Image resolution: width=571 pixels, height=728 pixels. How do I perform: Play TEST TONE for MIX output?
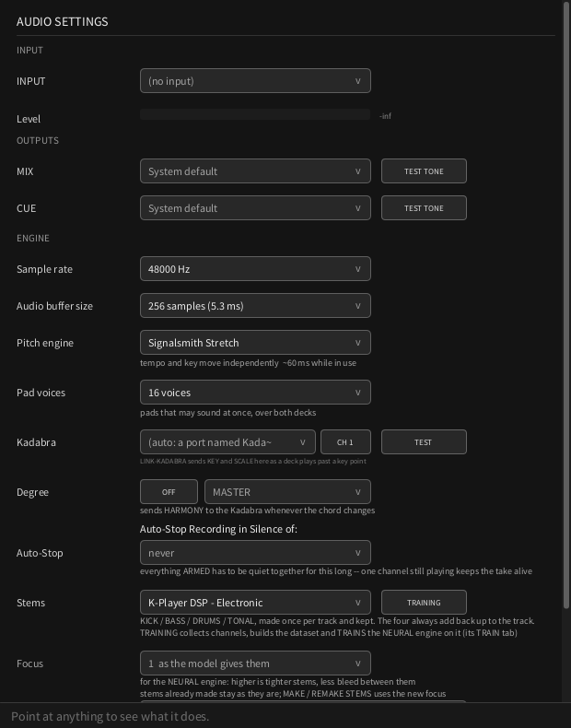click(424, 170)
